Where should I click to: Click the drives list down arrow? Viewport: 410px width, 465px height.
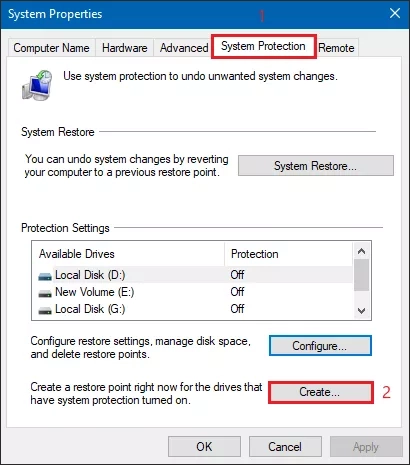coord(361,311)
